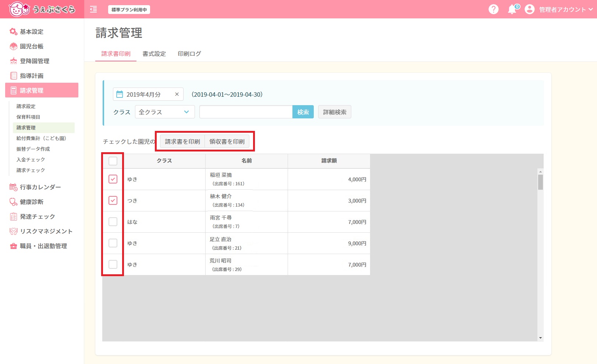Open the help question mark icon
Screen dimensions: 597x364
[493, 9]
